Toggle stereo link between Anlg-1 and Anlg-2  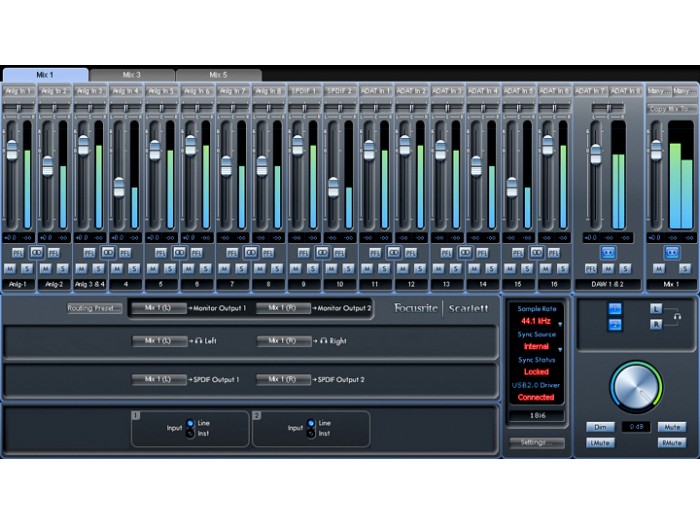point(36,253)
